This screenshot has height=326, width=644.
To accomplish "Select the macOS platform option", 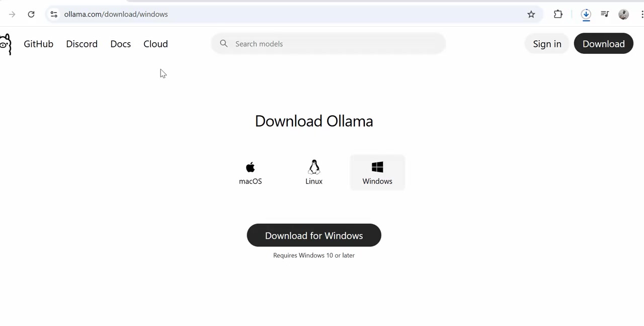I will pos(250,173).
